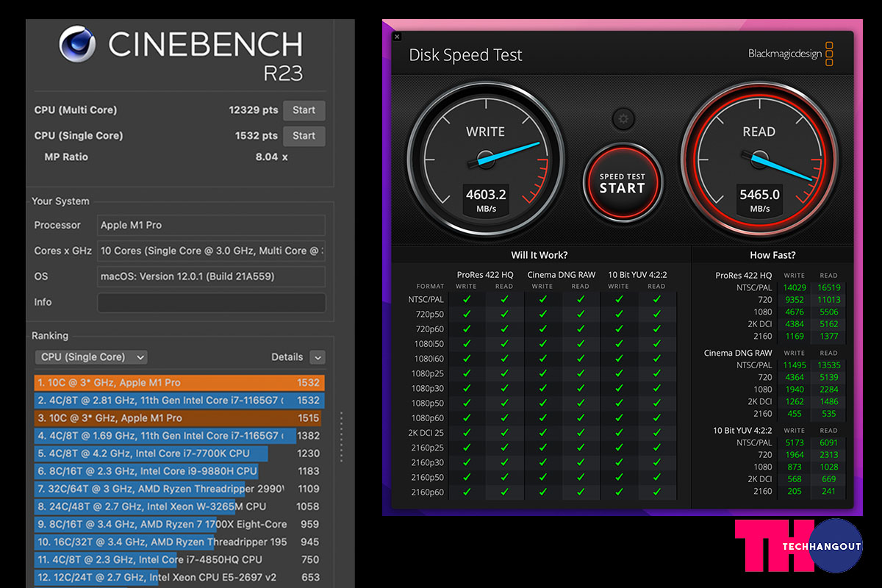
Task: Click the How Fast value 241
Action: point(829,491)
